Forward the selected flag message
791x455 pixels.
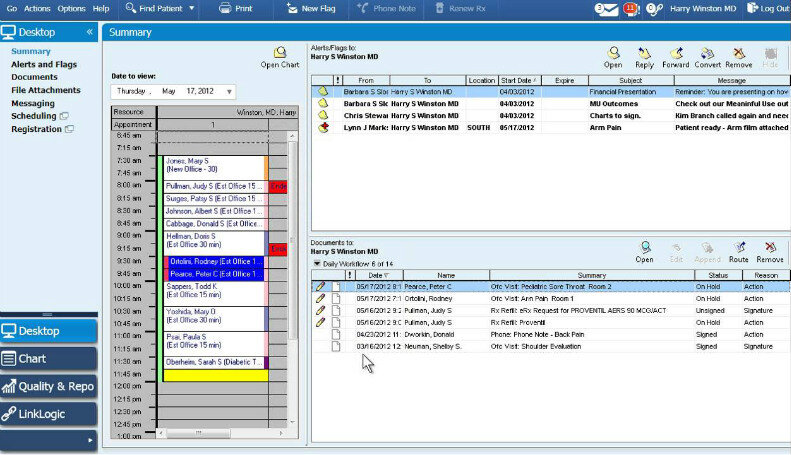click(676, 56)
